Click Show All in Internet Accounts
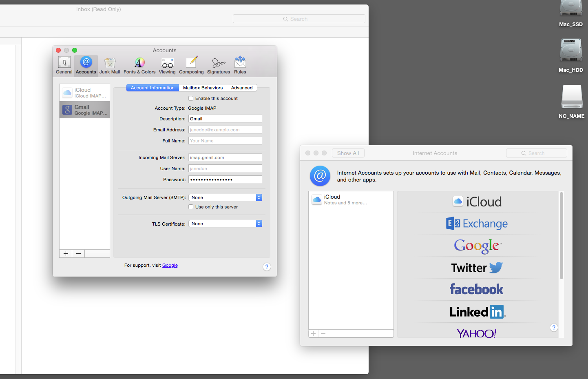 point(348,153)
